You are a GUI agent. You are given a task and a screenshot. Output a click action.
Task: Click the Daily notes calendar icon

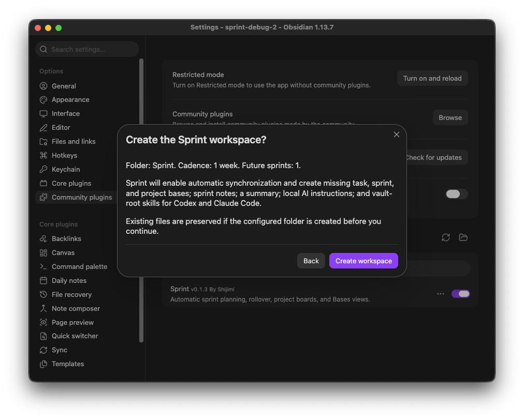43,281
